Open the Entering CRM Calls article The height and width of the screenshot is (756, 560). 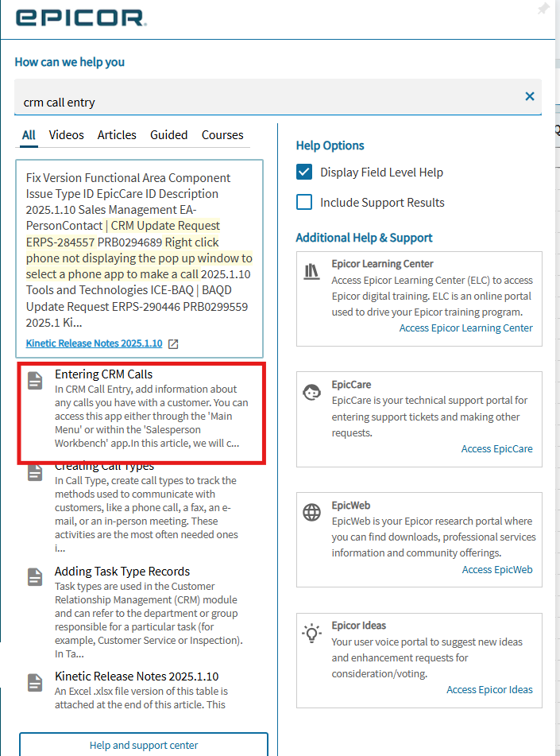click(x=103, y=374)
